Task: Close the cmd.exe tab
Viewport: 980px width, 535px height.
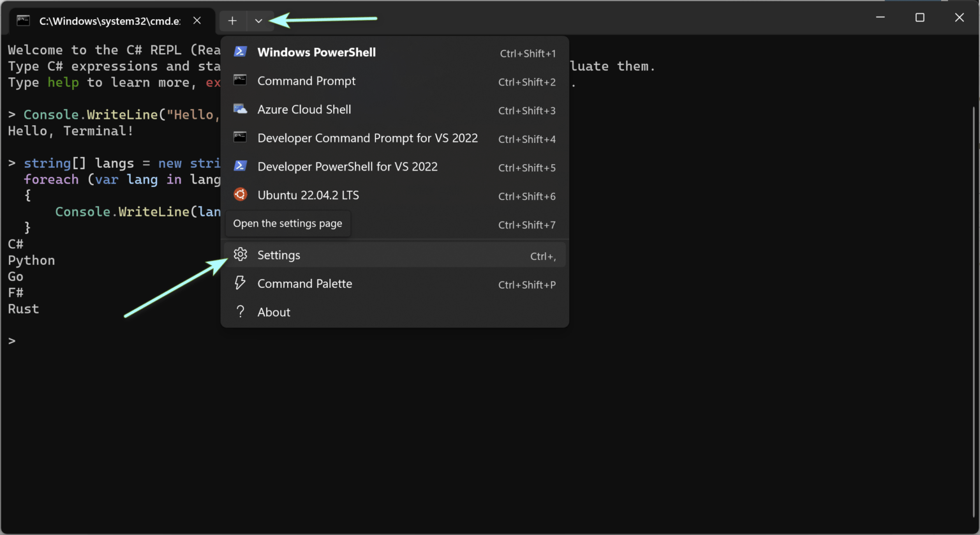Action: click(197, 20)
